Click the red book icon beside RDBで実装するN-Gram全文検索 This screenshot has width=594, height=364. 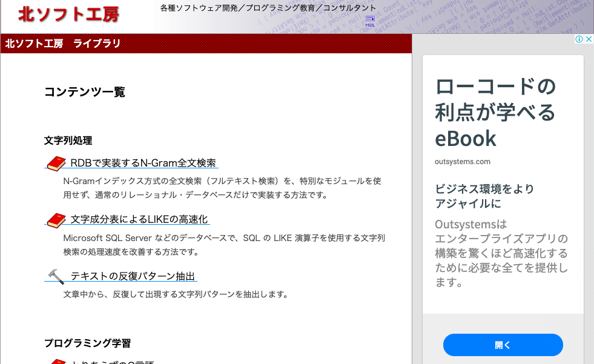pos(56,164)
